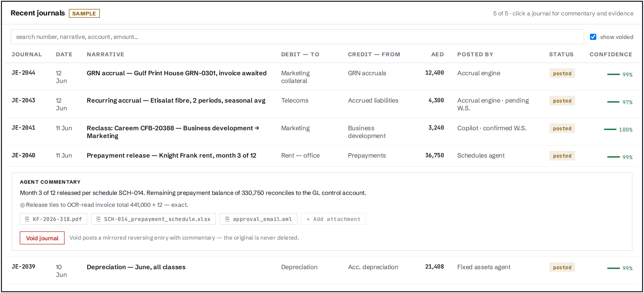Image resolution: width=644 pixels, height=293 pixels.
Task: Click Recurring accrual Etisalat fibre narrative
Action: [176, 101]
